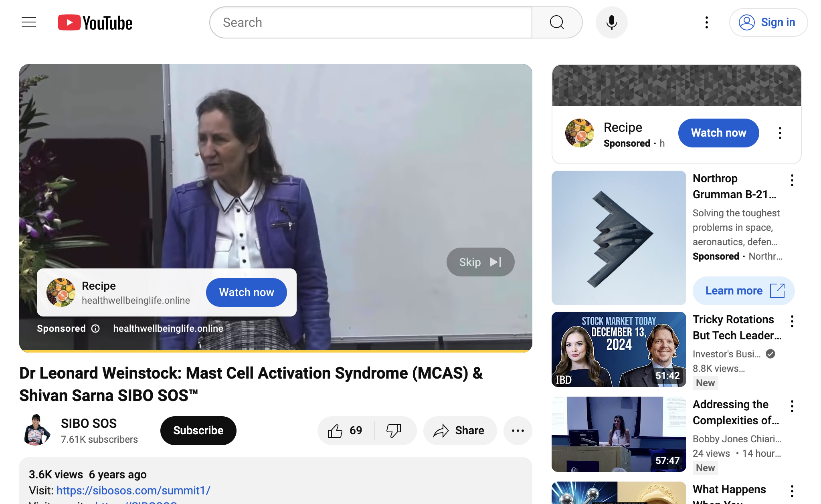Click the sidebar ad banner image

[x=677, y=85]
